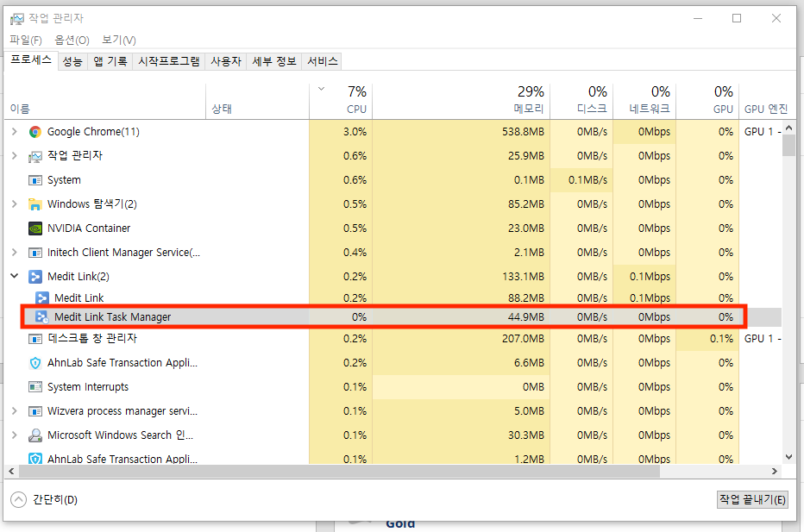Click the Initech Client Manager Service icon
804x532 pixels.
tap(35, 252)
